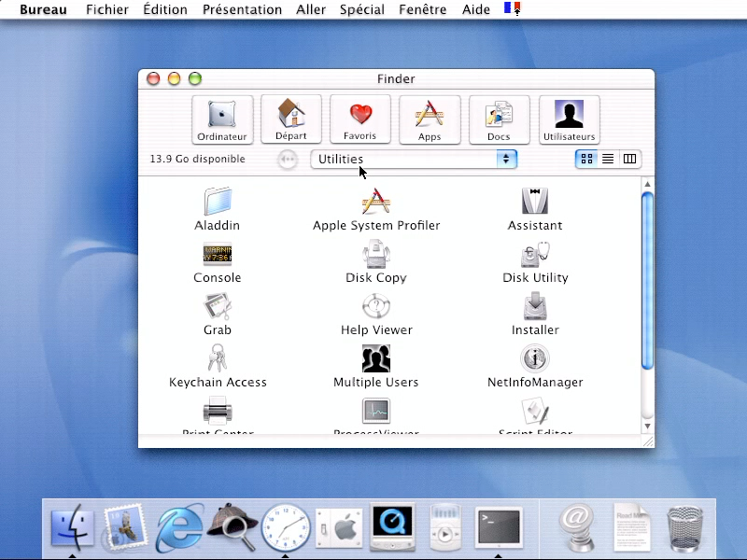This screenshot has height=560, width=747.
Task: Open the Spécial menu
Action: pyautogui.click(x=362, y=9)
